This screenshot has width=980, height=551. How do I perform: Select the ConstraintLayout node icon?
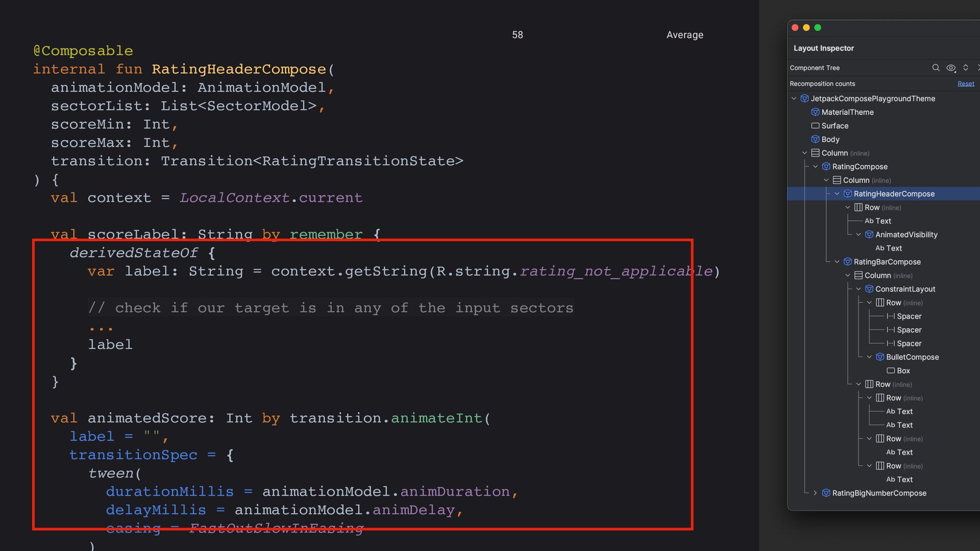click(869, 289)
